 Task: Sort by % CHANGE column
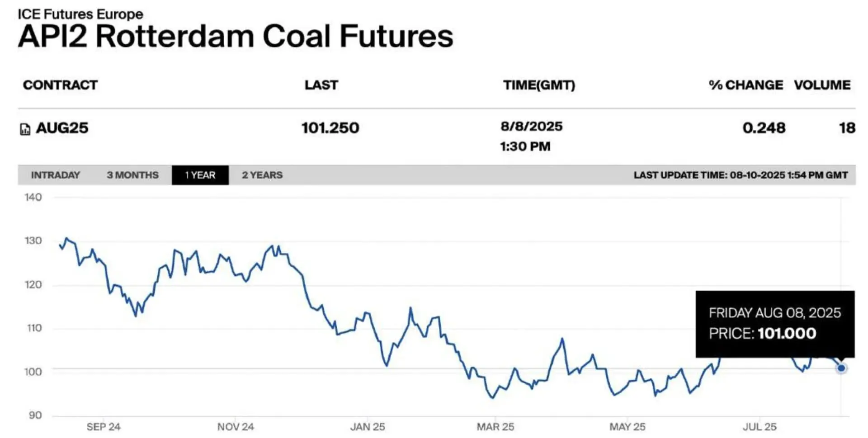(746, 85)
